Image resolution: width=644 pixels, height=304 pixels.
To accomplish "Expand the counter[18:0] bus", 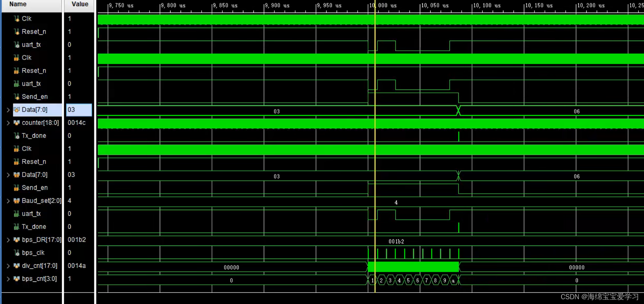I will point(8,123).
